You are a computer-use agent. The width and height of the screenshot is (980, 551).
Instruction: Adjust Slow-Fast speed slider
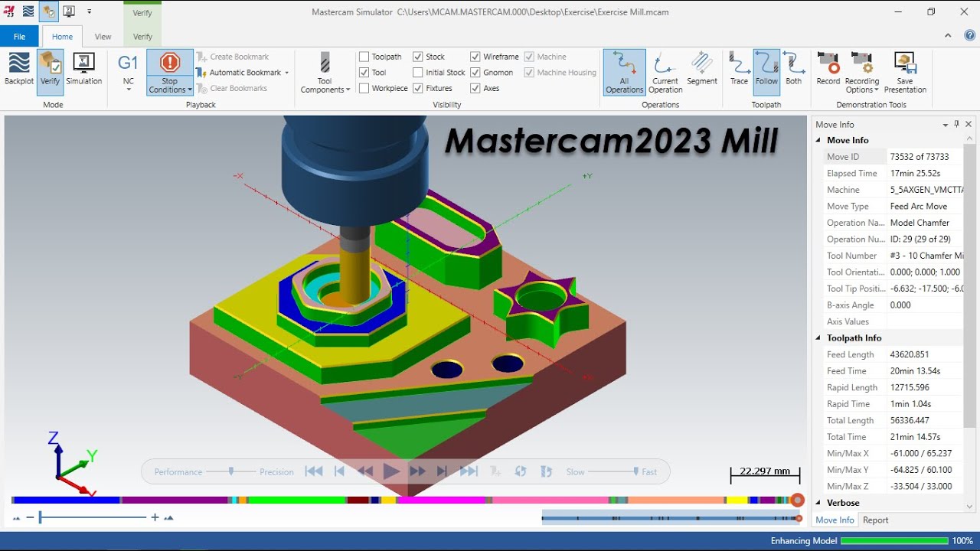pyautogui.click(x=635, y=471)
